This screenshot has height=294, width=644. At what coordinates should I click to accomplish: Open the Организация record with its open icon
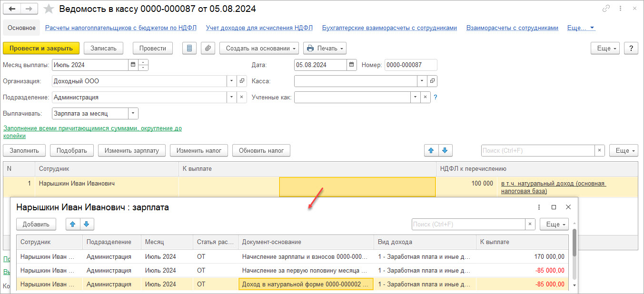[x=242, y=81]
